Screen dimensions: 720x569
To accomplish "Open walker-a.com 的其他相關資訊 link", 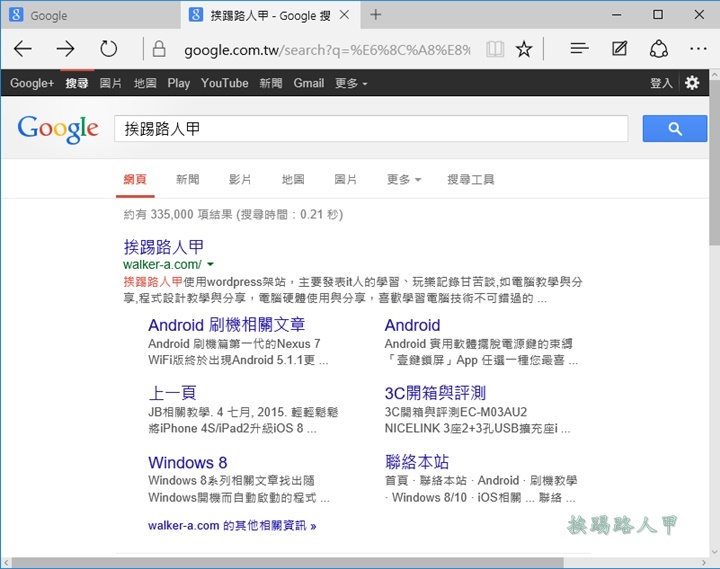I will [232, 526].
